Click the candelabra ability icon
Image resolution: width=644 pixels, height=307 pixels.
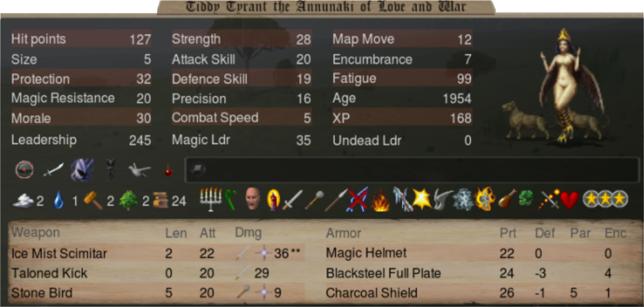(211, 199)
